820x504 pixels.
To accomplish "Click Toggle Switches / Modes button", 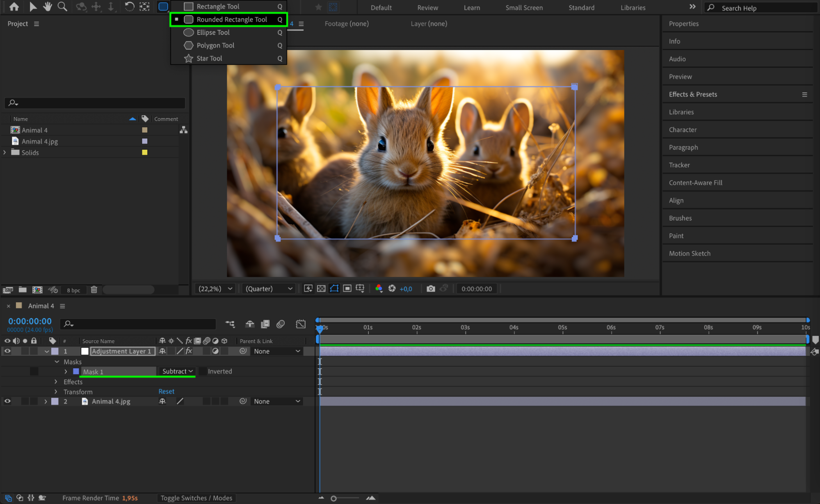I will [x=196, y=498].
